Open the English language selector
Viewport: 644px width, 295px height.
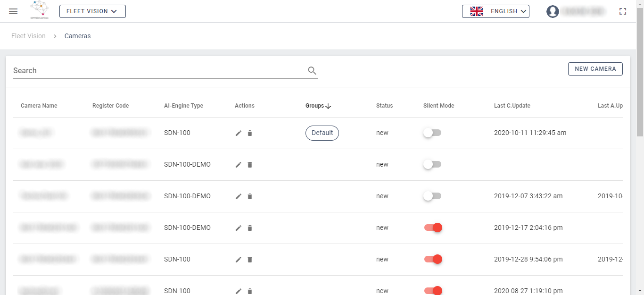(495, 11)
